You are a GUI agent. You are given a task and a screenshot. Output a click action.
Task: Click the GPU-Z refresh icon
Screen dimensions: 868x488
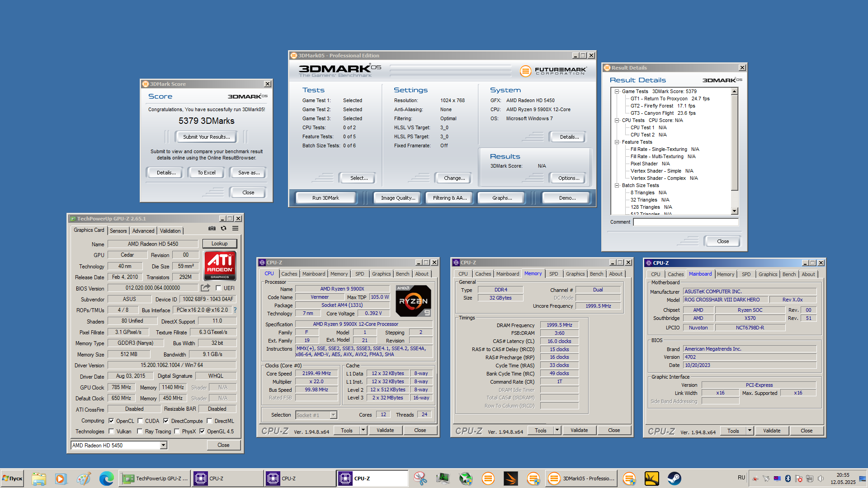223,229
